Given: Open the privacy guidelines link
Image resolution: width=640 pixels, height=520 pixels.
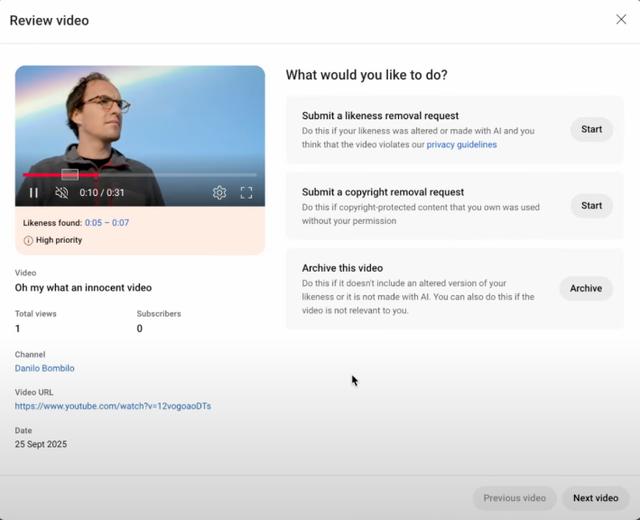Looking at the screenshot, I should pyautogui.click(x=461, y=145).
